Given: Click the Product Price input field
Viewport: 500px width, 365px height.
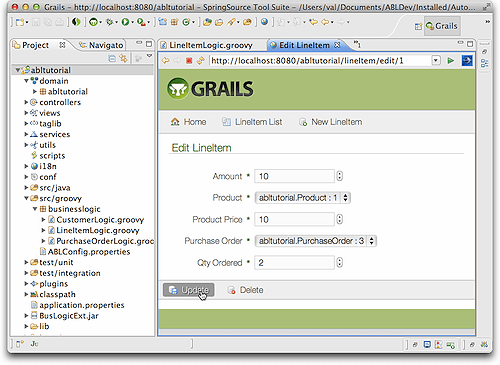Looking at the screenshot, I should pyautogui.click(x=294, y=219).
